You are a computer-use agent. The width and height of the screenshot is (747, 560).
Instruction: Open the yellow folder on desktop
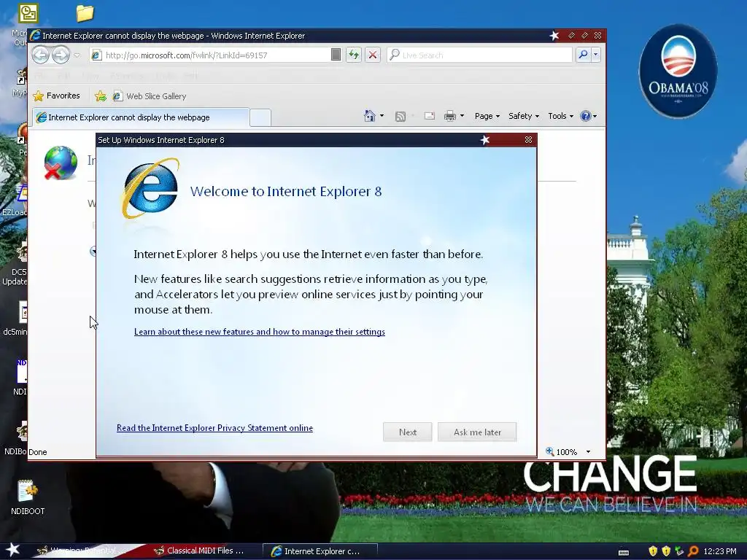click(85, 13)
